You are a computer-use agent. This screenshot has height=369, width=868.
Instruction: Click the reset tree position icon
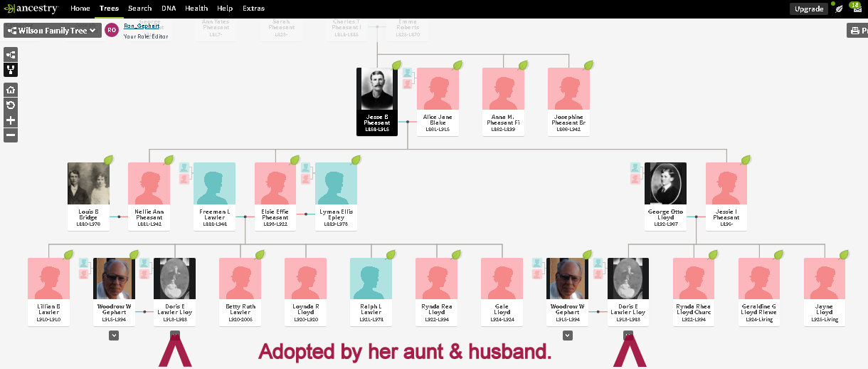coord(11,105)
